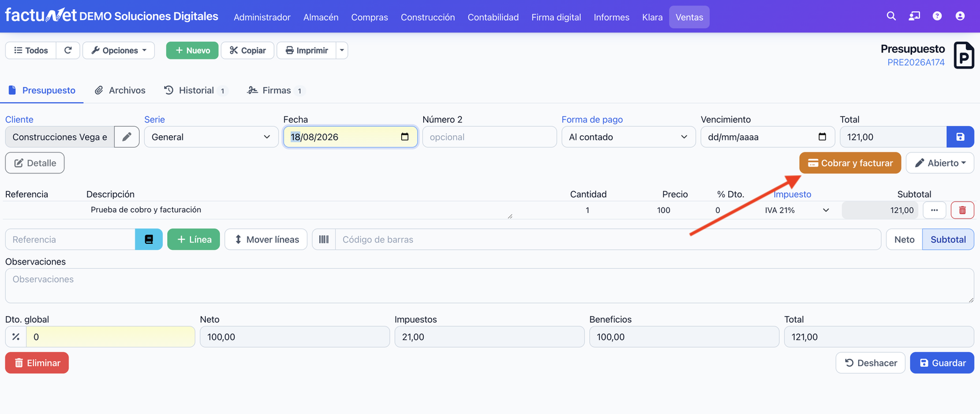Click the Cliente label link
Image resolution: width=980 pixels, height=414 pixels.
click(x=19, y=119)
